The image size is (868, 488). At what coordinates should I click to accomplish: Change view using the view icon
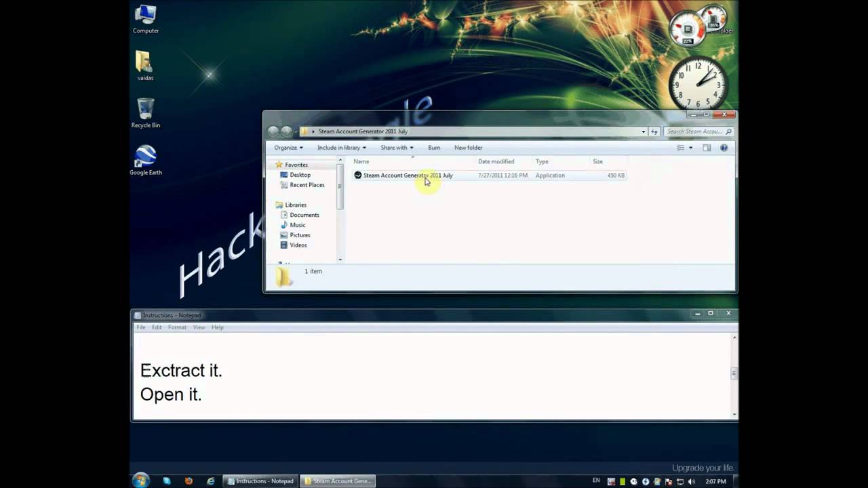680,148
